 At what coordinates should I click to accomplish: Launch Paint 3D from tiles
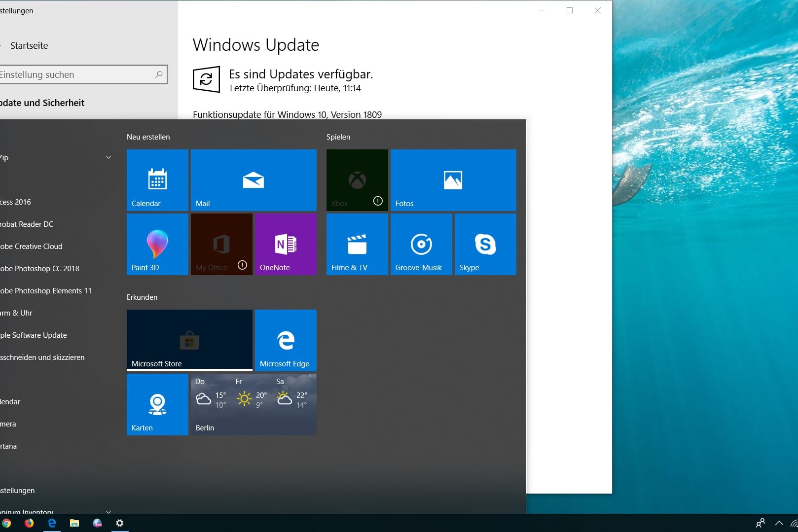(157, 244)
